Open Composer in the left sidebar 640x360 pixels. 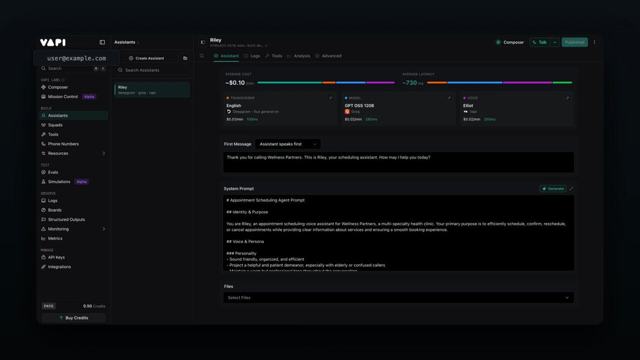click(58, 87)
